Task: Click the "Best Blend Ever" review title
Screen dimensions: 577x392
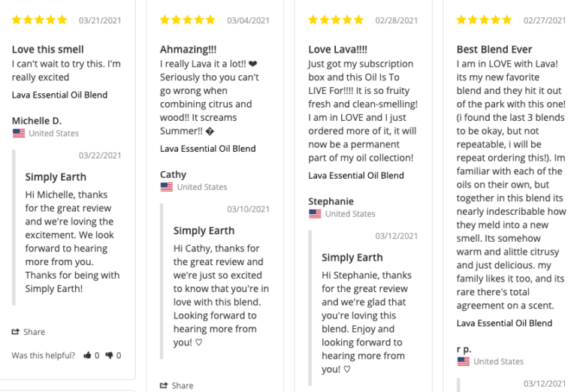Action: (x=494, y=50)
